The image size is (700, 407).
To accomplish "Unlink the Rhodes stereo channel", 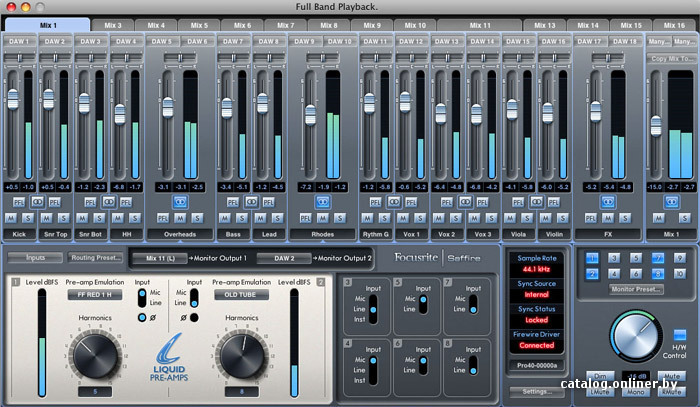I will pos(323,202).
